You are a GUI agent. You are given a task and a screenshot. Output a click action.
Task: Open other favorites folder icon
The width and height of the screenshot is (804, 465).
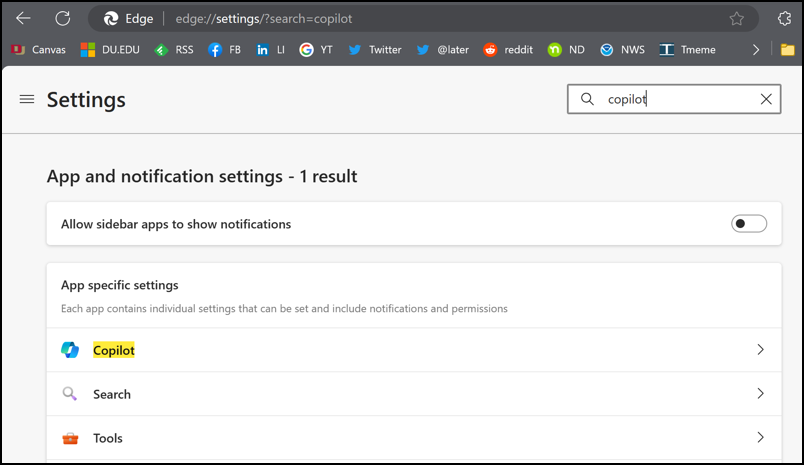pyautogui.click(x=788, y=50)
